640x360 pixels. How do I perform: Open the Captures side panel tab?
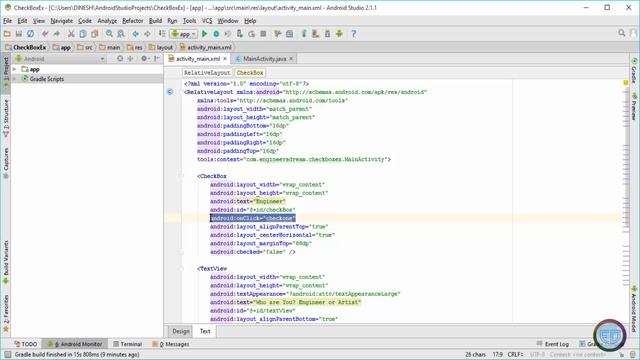6,163
